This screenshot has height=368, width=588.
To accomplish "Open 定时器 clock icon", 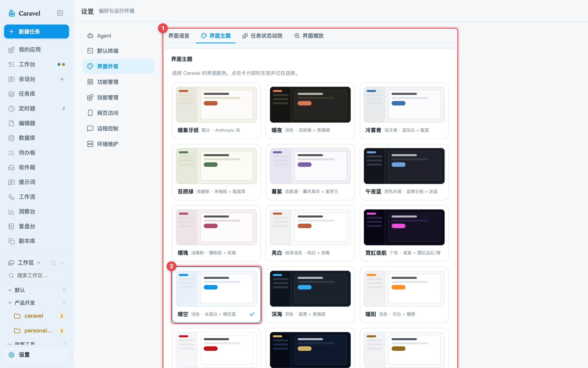I will tap(11, 109).
